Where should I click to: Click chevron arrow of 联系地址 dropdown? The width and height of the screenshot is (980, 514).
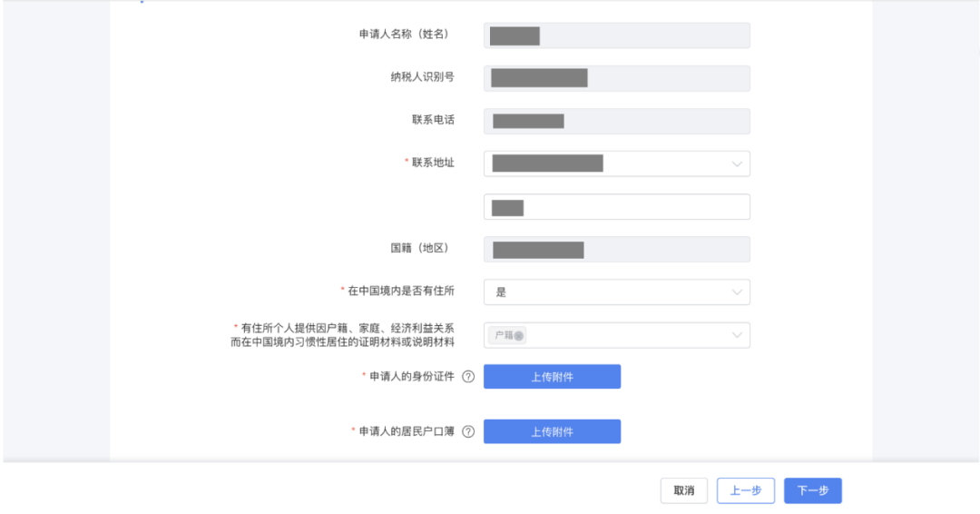click(x=737, y=164)
